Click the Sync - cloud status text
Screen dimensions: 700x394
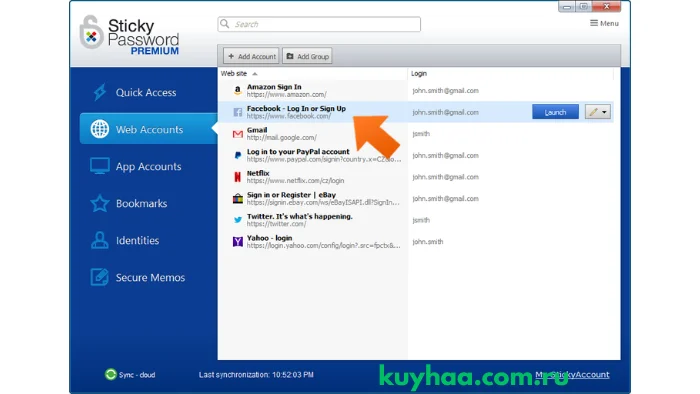[x=137, y=375]
